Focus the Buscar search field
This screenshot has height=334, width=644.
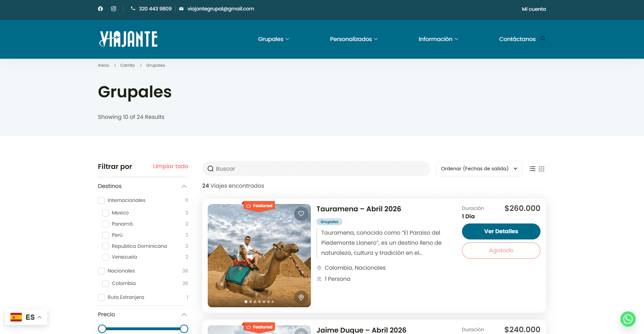click(x=316, y=169)
